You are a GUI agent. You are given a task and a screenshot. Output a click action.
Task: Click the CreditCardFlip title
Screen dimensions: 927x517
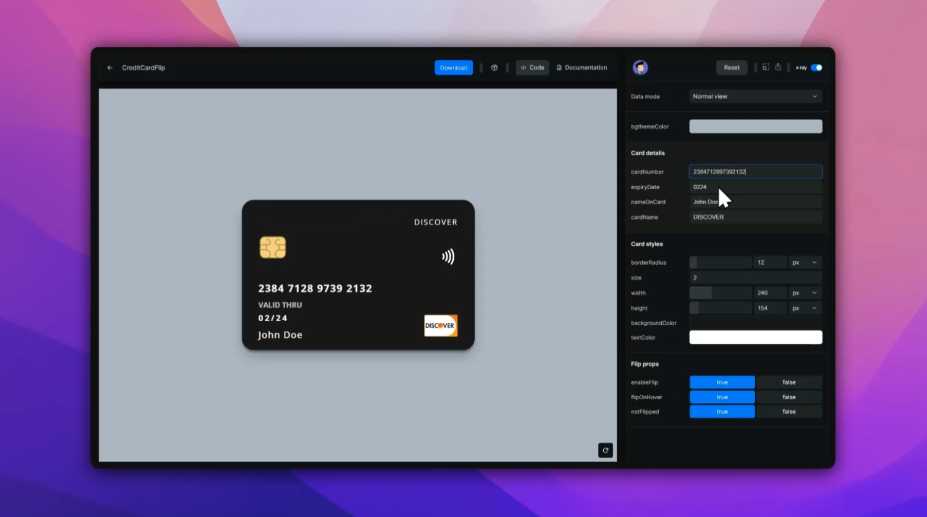click(x=144, y=68)
